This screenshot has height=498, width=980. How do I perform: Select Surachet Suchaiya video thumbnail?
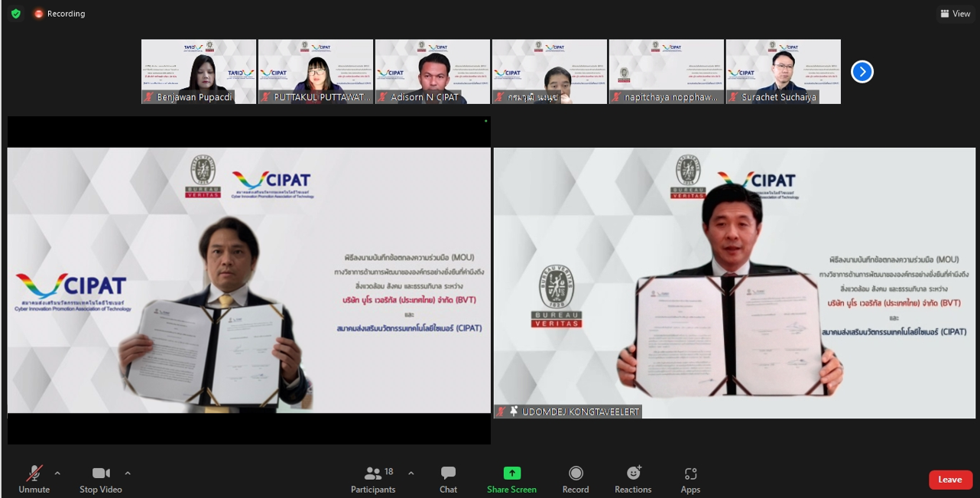784,72
